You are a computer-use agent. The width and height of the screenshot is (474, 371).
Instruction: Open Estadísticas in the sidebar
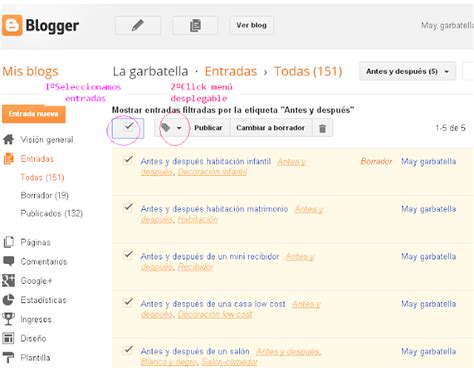[43, 300]
